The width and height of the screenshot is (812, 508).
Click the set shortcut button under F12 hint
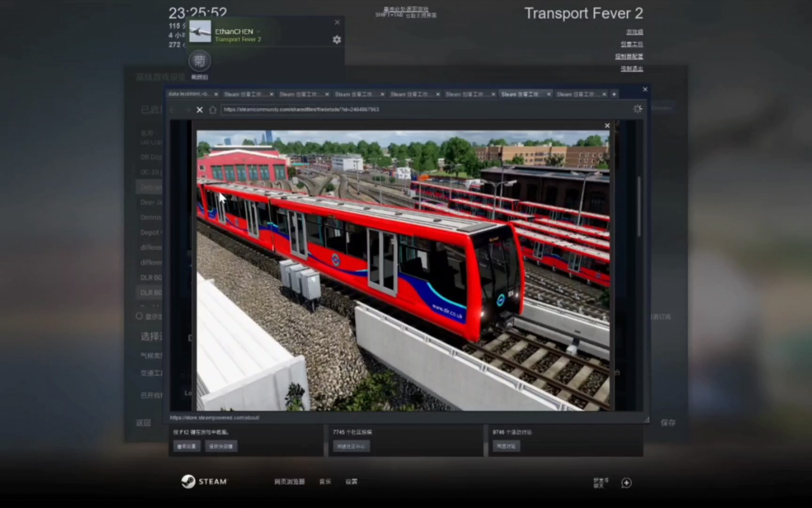pos(221,446)
